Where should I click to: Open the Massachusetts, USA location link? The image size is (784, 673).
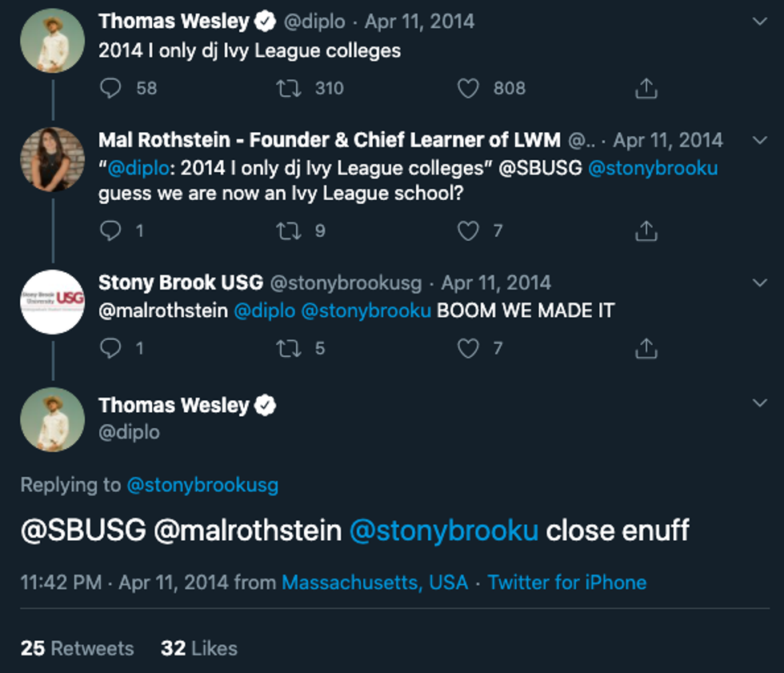374,583
